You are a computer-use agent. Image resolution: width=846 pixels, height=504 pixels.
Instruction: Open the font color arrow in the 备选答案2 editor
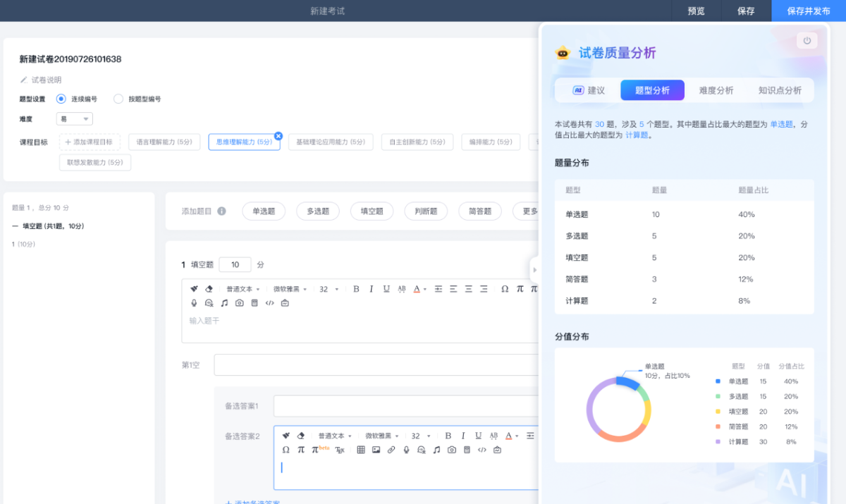click(517, 436)
